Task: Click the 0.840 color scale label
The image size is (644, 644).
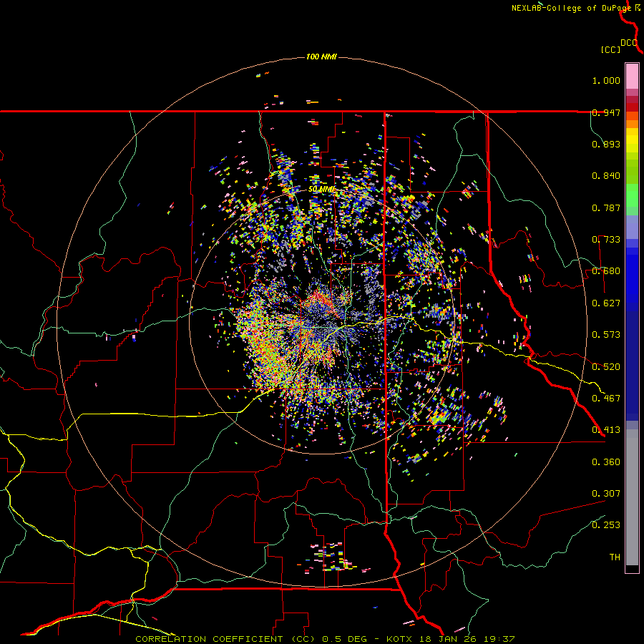Action: point(606,176)
